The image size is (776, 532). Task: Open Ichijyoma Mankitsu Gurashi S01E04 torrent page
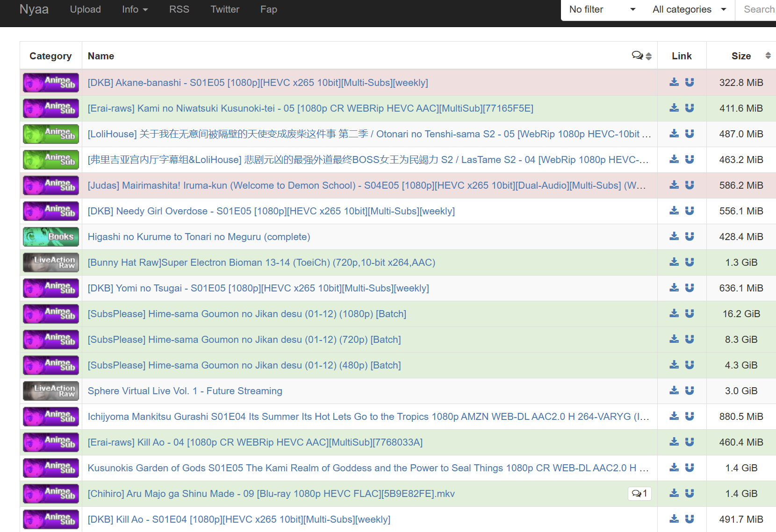pyautogui.click(x=368, y=417)
